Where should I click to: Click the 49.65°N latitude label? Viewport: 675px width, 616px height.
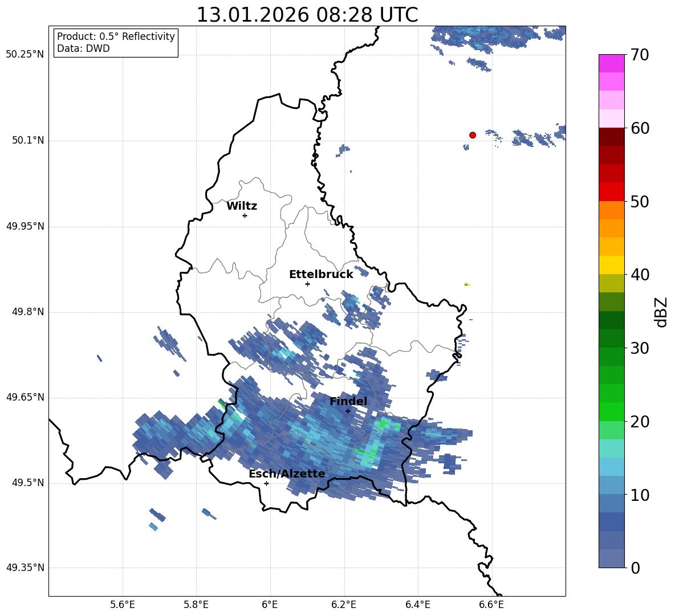click(25, 397)
